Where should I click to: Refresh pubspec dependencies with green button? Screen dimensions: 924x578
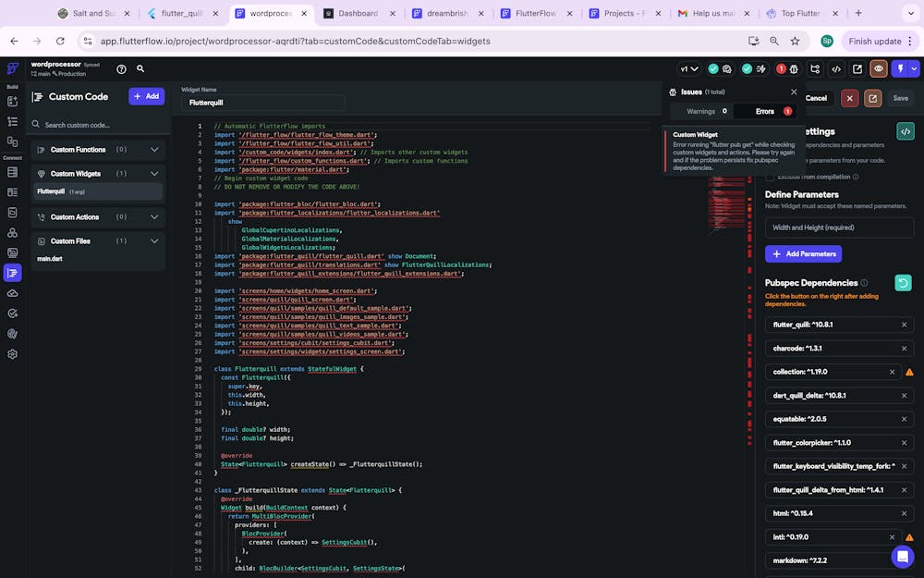903,283
